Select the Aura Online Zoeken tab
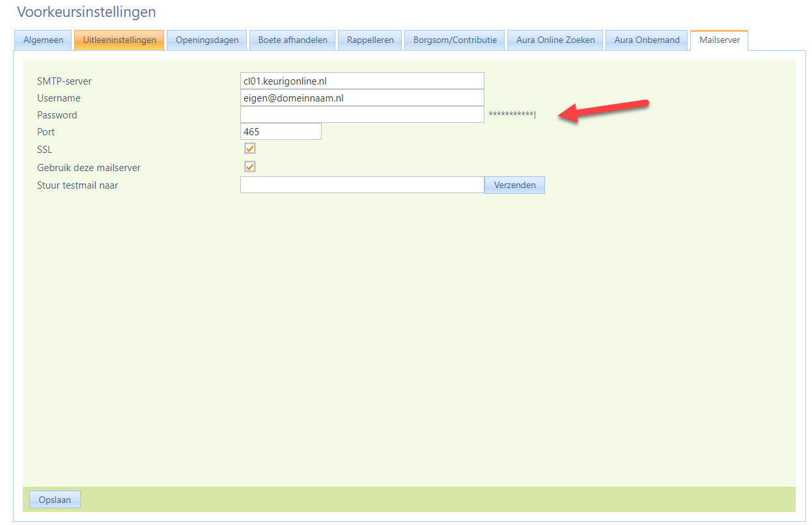Image resolution: width=812 pixels, height=525 pixels. [x=555, y=40]
